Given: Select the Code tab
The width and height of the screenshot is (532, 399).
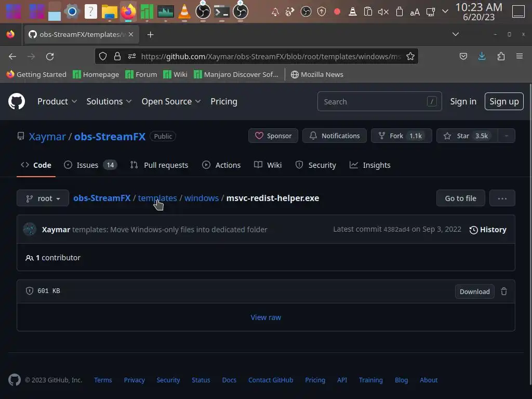Looking at the screenshot, I should point(36,165).
